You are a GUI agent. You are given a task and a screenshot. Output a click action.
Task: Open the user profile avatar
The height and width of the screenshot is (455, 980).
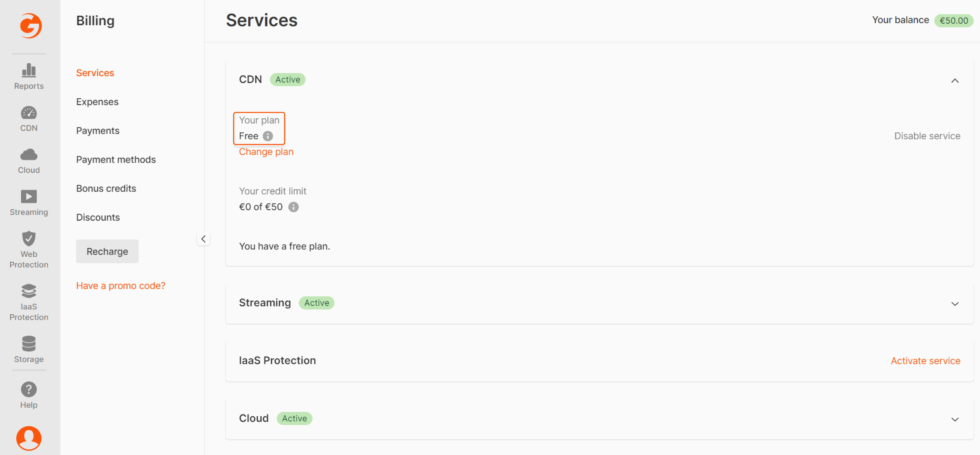tap(29, 438)
